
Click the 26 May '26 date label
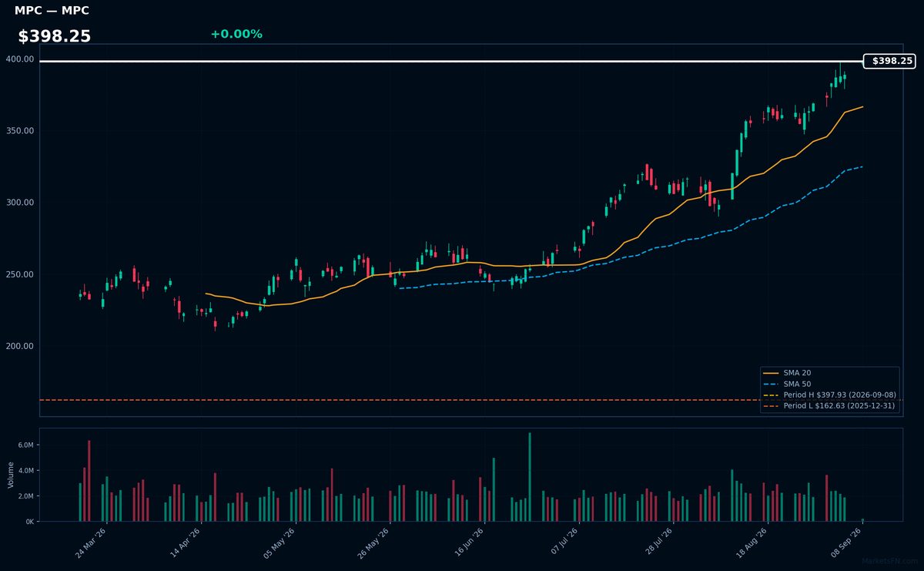374,543
